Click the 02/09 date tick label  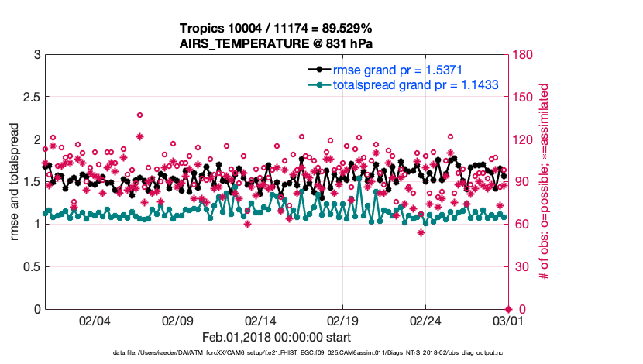point(177,320)
